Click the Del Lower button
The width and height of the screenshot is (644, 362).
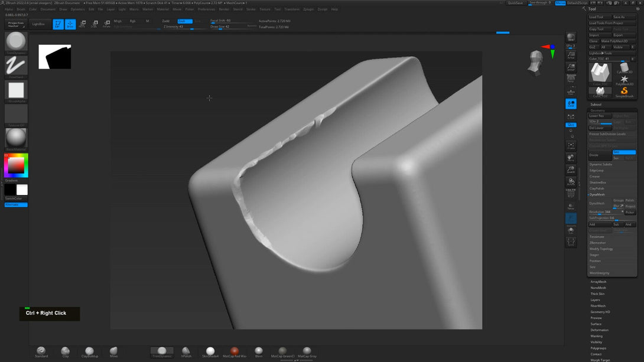click(x=600, y=128)
